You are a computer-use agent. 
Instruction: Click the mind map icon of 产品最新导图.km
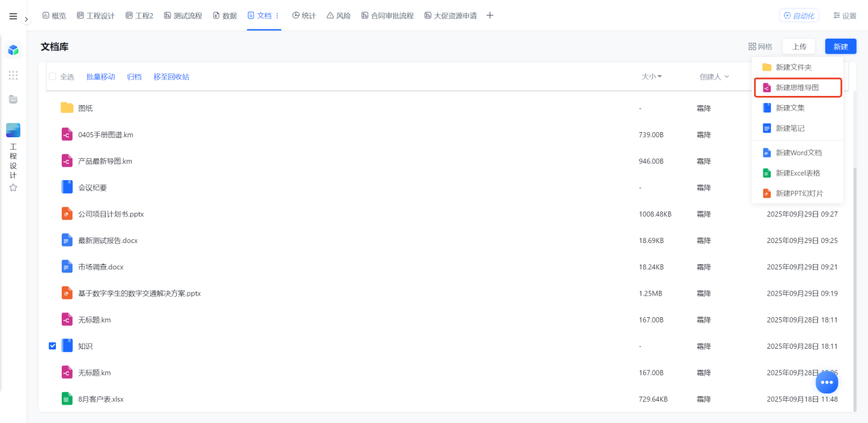coord(66,161)
